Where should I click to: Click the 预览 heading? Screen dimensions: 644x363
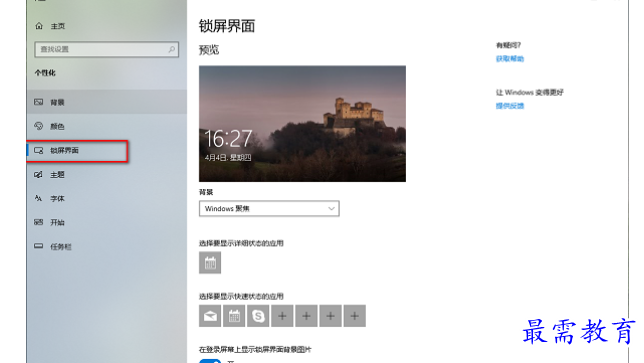point(209,50)
